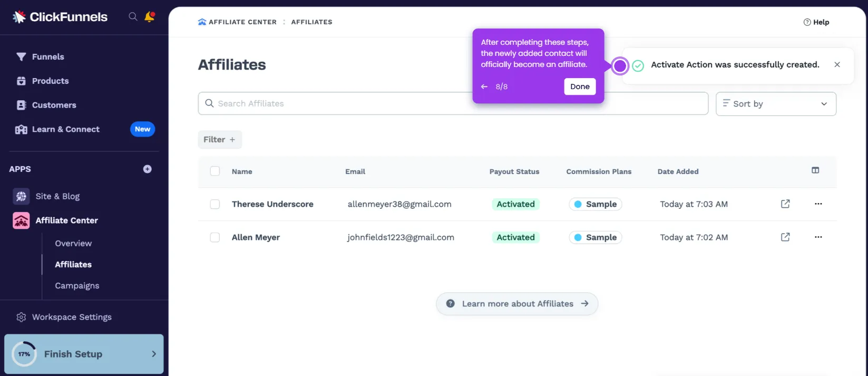Open Site & Blog app
Screen dimensions: 868x376
pyautogui.click(x=57, y=196)
